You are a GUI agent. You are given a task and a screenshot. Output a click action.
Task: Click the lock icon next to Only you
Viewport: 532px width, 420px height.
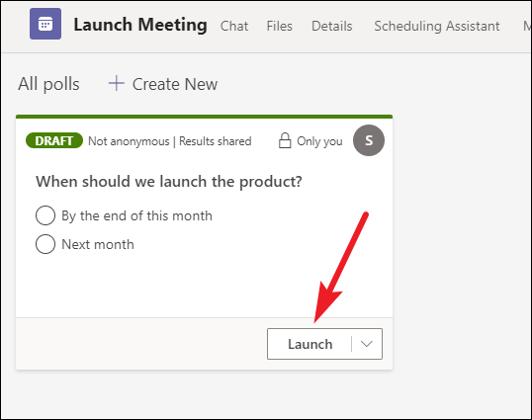pyautogui.click(x=285, y=140)
